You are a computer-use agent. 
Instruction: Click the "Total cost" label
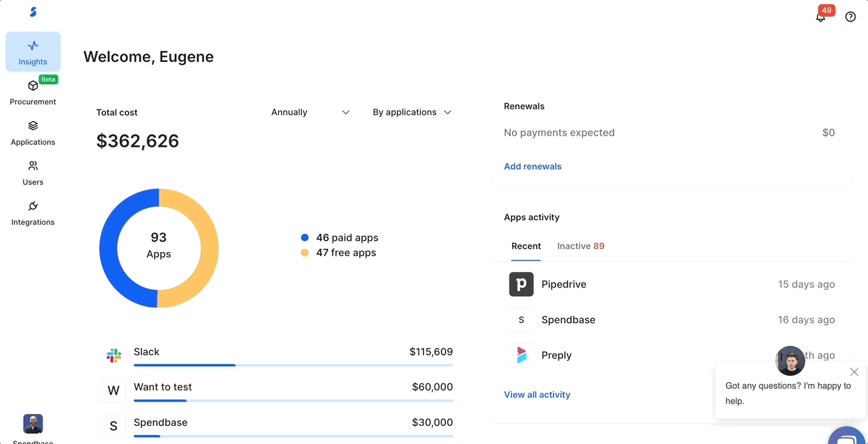point(117,112)
